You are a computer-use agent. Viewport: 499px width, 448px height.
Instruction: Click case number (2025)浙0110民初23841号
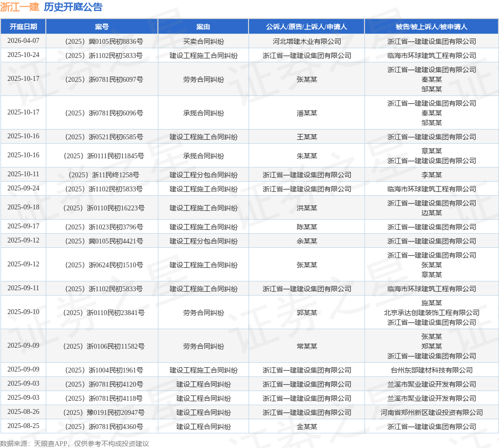(x=104, y=313)
